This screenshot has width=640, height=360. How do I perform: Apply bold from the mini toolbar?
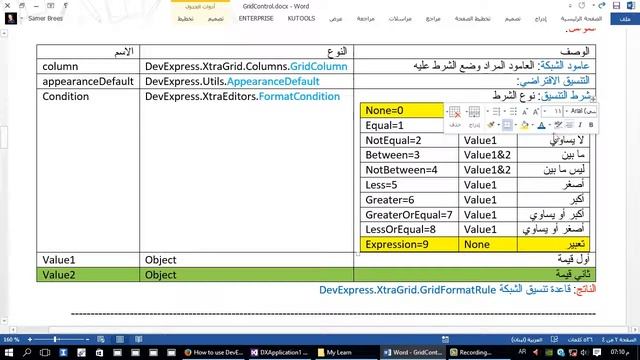[x=591, y=125]
